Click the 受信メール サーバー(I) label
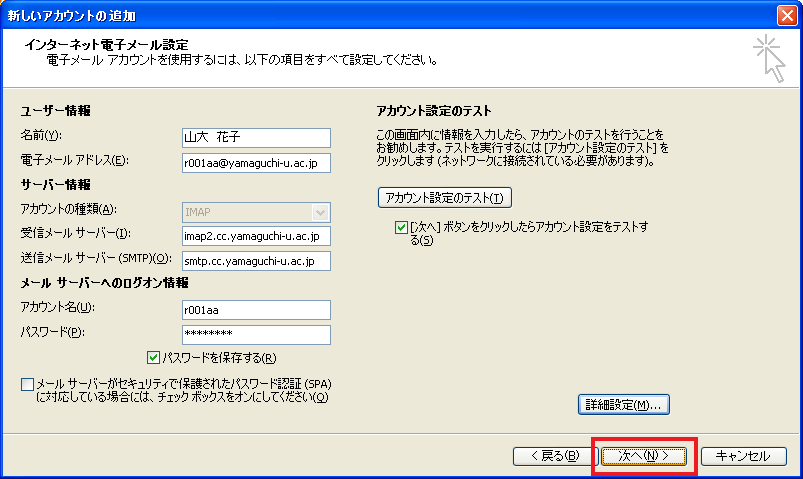Image resolution: width=803 pixels, height=479 pixels. point(76,234)
